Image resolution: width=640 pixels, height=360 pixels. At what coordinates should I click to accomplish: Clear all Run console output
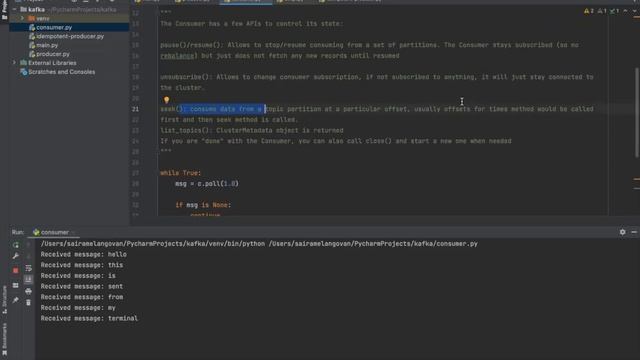pyautogui.click(x=28, y=302)
